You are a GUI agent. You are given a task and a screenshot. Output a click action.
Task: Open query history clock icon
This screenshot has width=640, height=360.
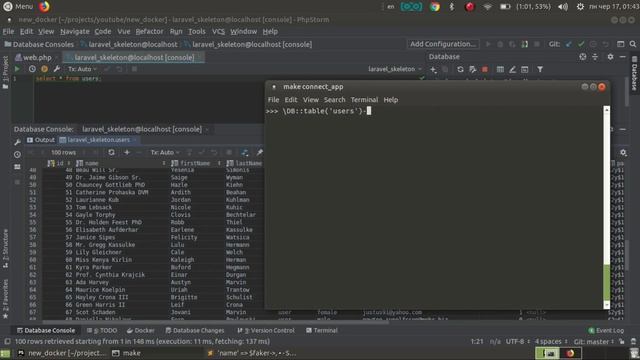32,69
